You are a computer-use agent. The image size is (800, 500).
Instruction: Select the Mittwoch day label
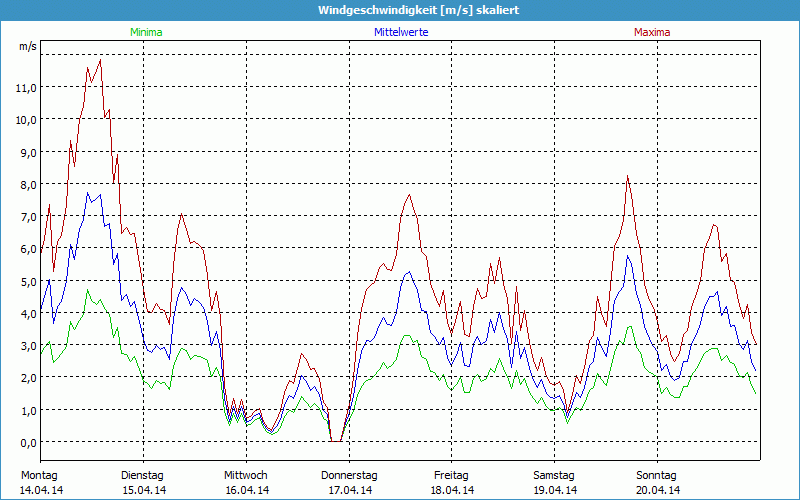tap(246, 475)
